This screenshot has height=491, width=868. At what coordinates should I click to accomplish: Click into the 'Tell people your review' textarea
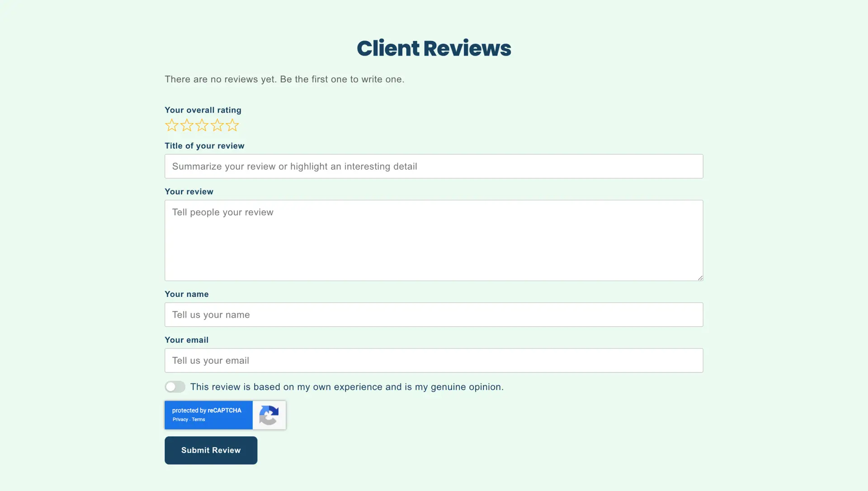434,240
